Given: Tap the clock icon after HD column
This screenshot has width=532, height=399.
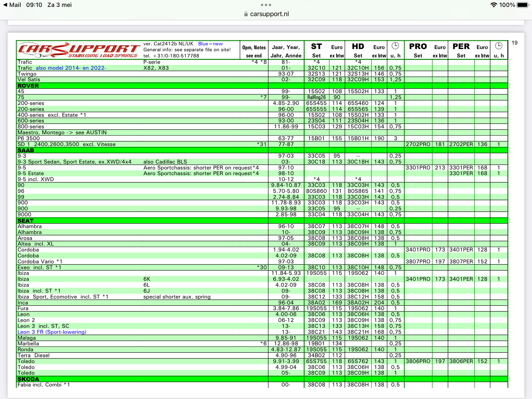Looking at the screenshot, I should (x=395, y=46).
